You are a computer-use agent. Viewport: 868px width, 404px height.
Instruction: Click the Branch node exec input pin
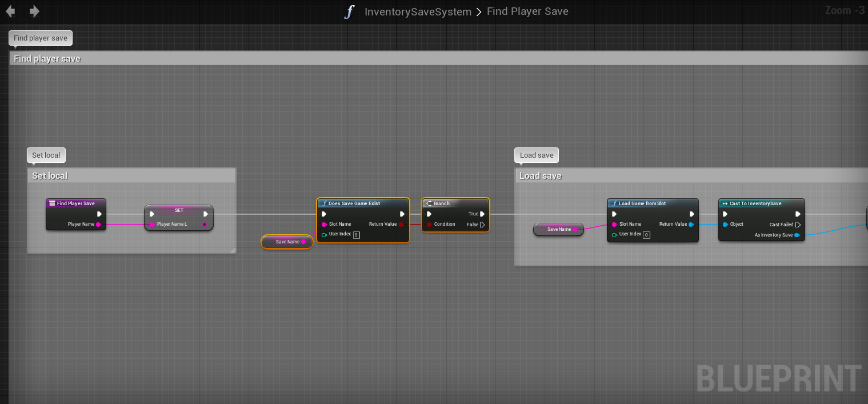[429, 214]
